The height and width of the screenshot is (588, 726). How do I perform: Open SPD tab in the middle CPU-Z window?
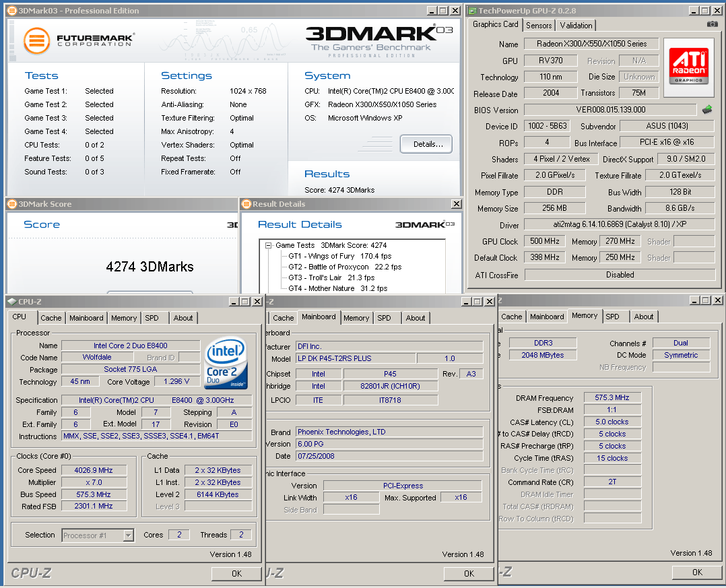click(385, 318)
